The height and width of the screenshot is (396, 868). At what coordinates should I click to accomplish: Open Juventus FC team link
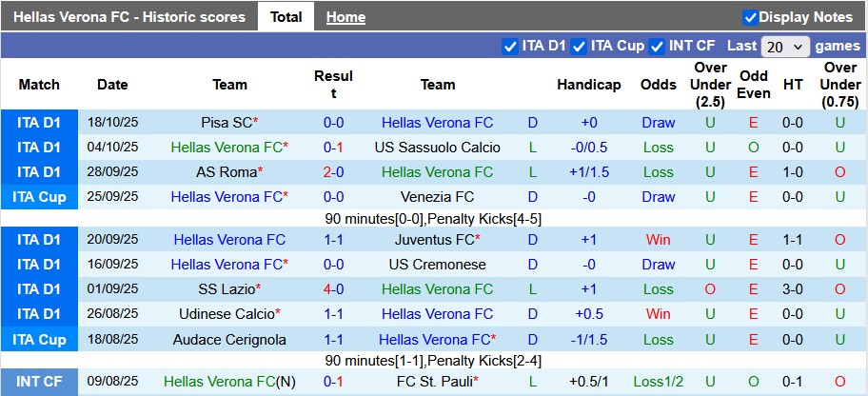(x=435, y=240)
